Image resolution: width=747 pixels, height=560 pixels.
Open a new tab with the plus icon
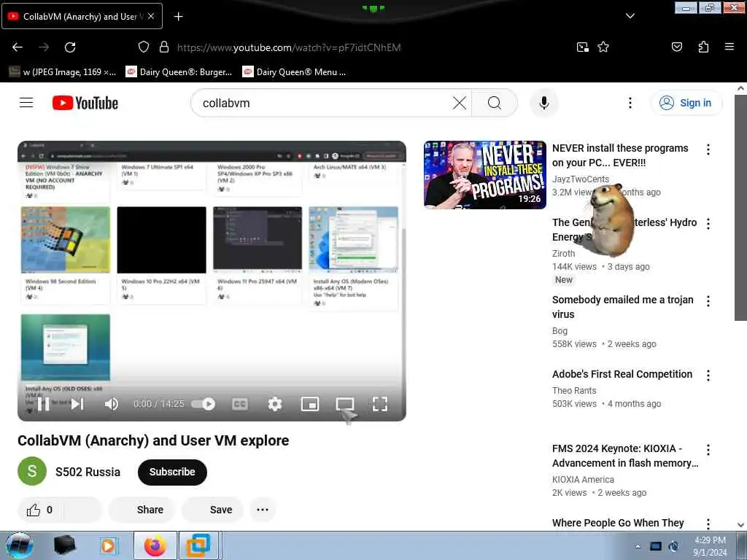(178, 17)
